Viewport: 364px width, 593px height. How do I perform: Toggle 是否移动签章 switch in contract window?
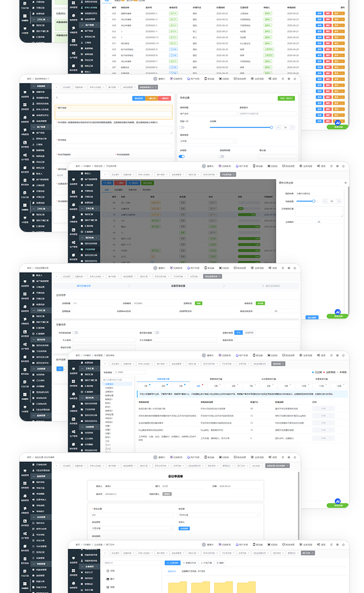pyautogui.click(x=75, y=332)
